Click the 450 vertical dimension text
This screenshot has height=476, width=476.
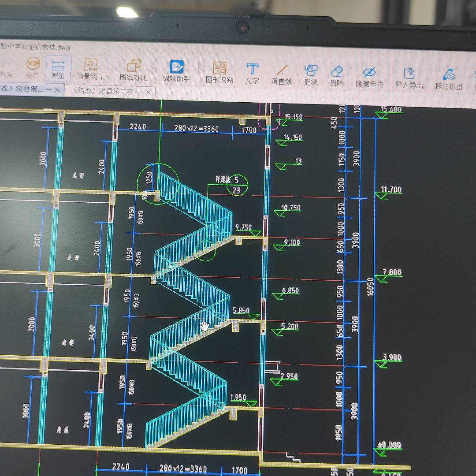click(x=334, y=123)
